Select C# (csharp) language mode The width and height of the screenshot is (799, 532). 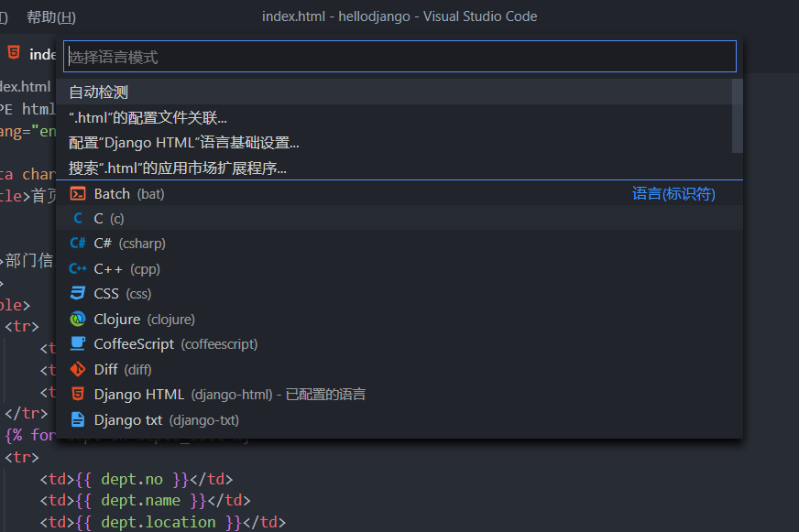[x=399, y=244]
